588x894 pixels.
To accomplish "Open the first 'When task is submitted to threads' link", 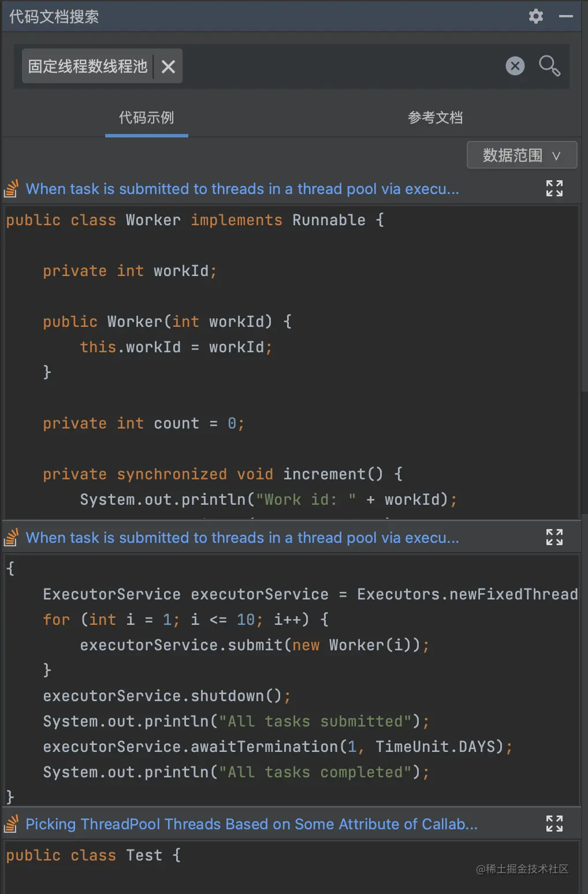I will pos(243,189).
